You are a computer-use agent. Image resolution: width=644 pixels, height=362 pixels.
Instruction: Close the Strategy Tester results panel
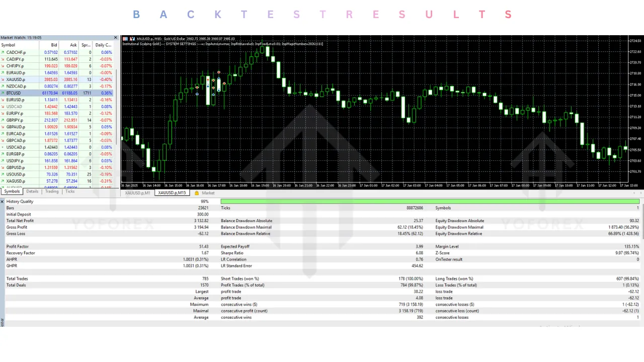click(x=2, y=202)
